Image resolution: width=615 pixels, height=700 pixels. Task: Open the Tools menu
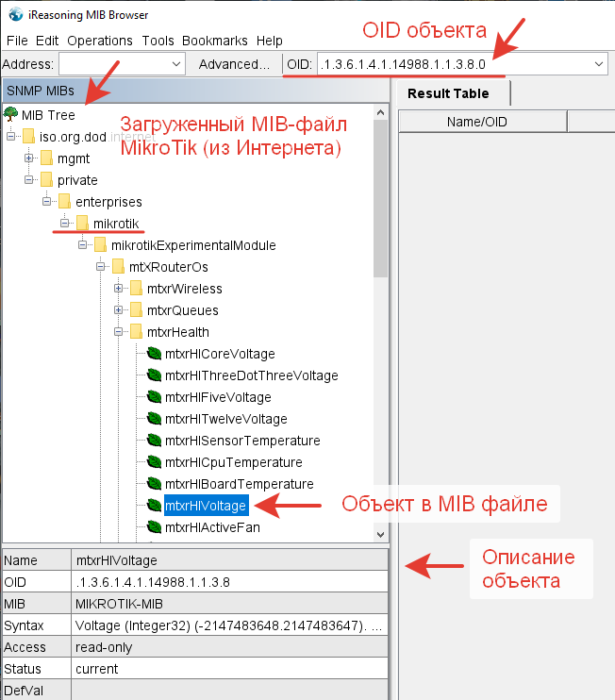coord(158,41)
